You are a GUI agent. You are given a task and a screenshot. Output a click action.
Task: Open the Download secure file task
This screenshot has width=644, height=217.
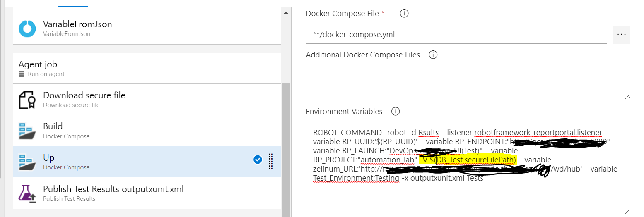tap(147, 99)
